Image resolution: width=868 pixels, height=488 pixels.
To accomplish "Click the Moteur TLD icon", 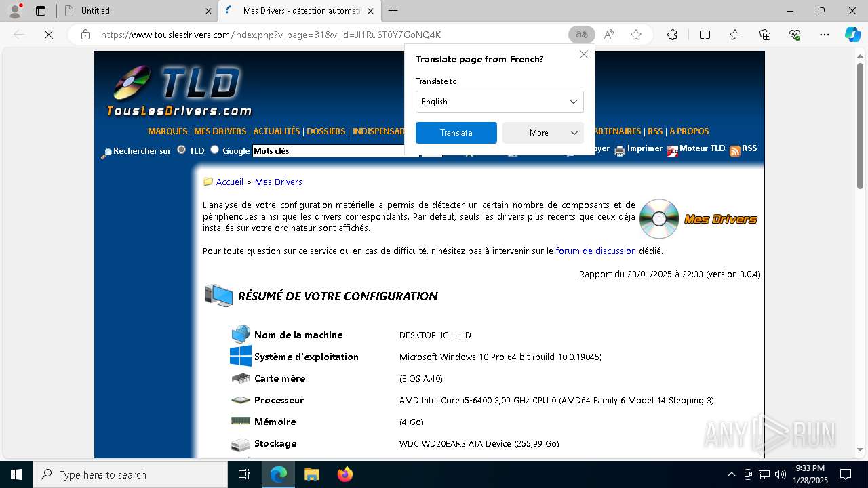I will 672,150.
